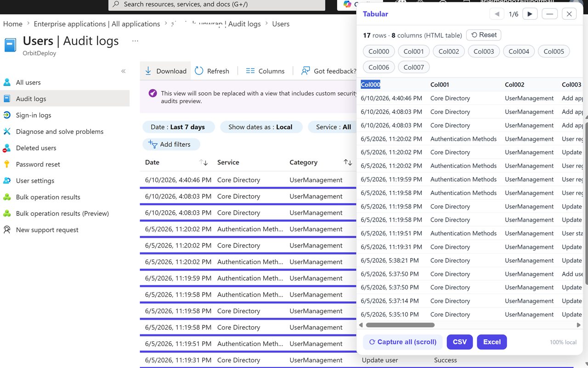
Task: Sort by the Category column arrows
Action: 348,162
